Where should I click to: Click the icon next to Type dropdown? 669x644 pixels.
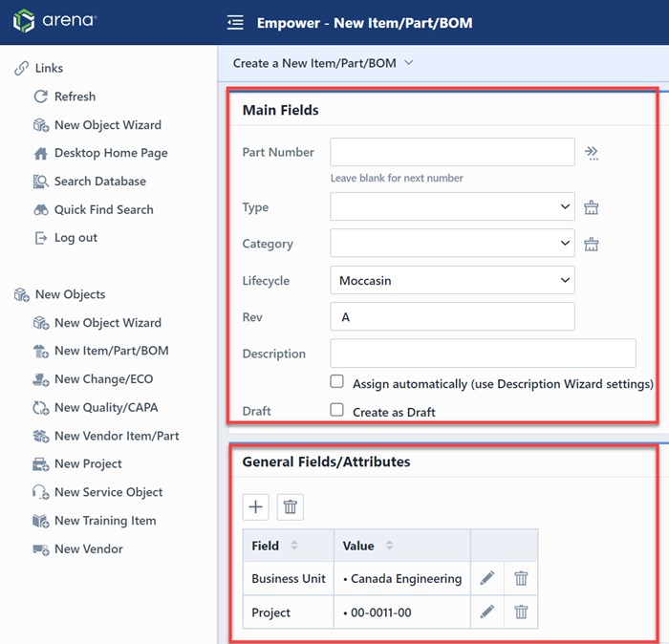592,207
